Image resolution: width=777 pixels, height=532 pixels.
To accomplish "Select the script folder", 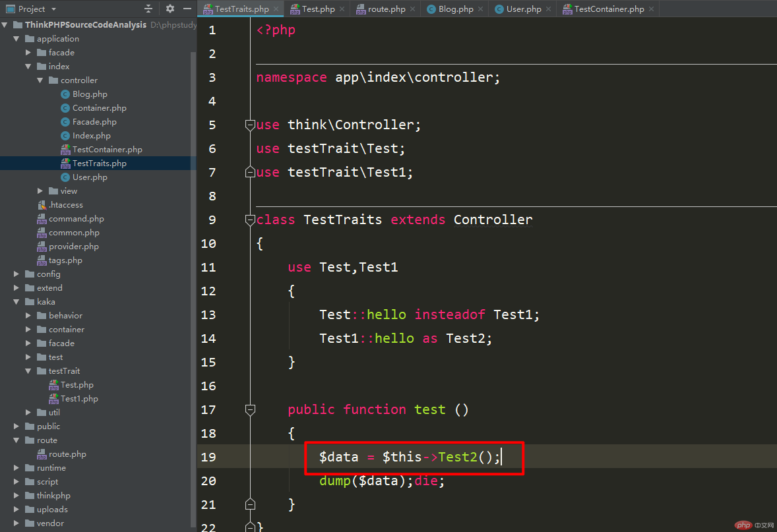I will (x=47, y=481).
